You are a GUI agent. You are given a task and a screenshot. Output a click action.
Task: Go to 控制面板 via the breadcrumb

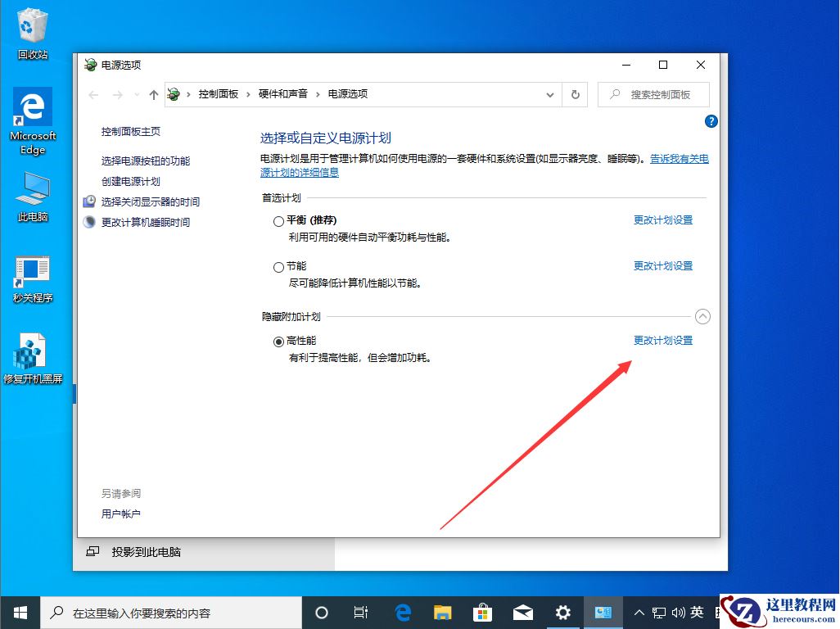tap(219, 94)
